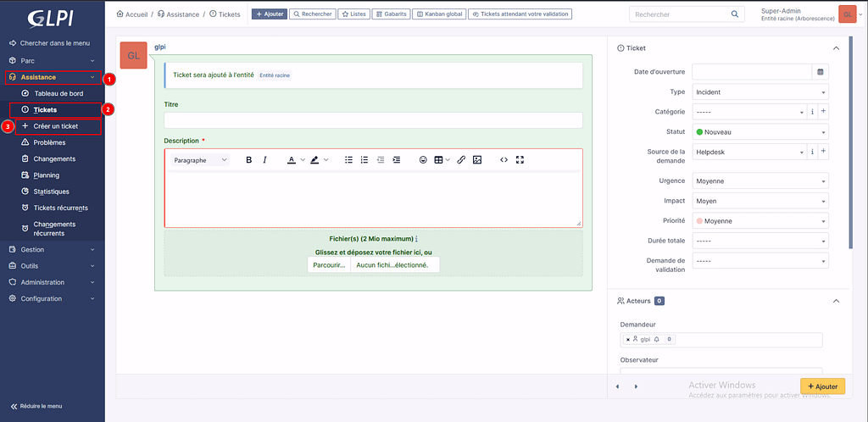Insert an emoji in the description
868x422 pixels.
coord(423,159)
